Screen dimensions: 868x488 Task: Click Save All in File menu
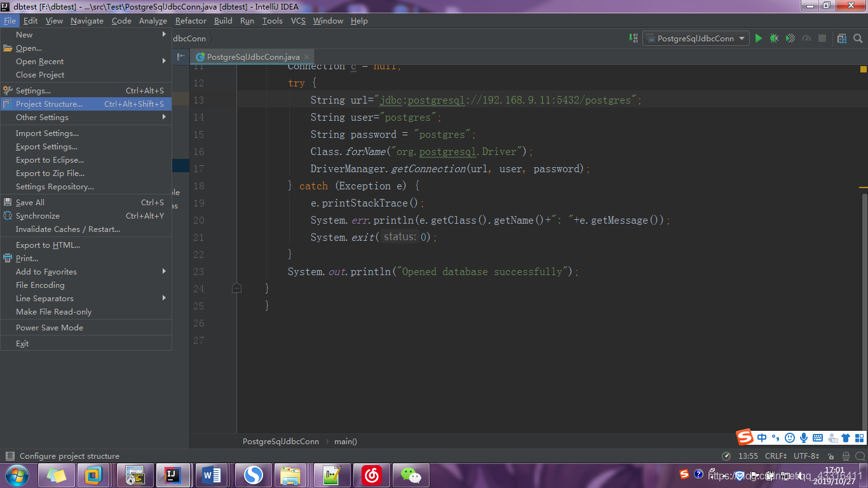tap(86, 202)
